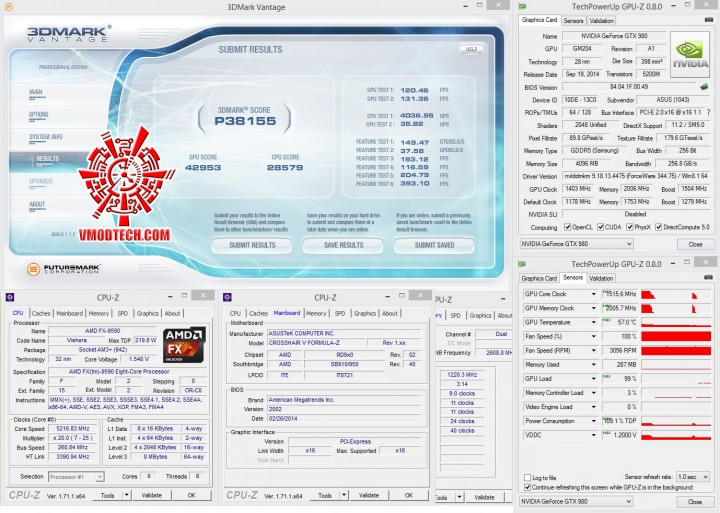Open the Processor #1 selection dropdown
The width and height of the screenshot is (720, 513).
(x=76, y=477)
